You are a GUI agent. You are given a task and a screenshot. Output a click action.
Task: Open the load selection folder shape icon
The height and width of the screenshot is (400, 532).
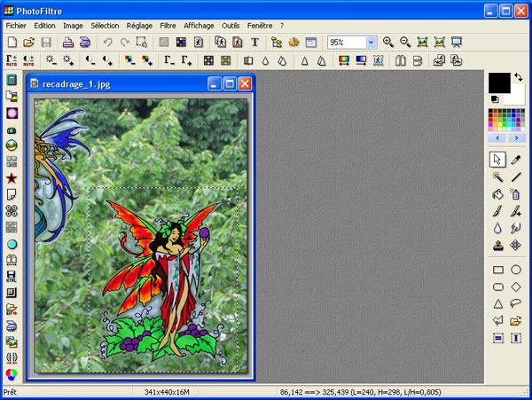tap(516, 320)
